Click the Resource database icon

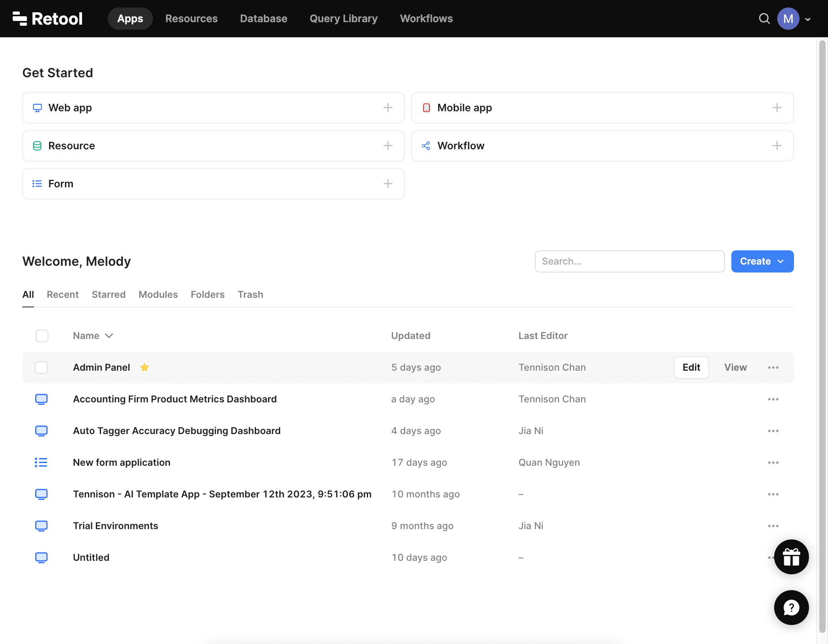(x=37, y=145)
